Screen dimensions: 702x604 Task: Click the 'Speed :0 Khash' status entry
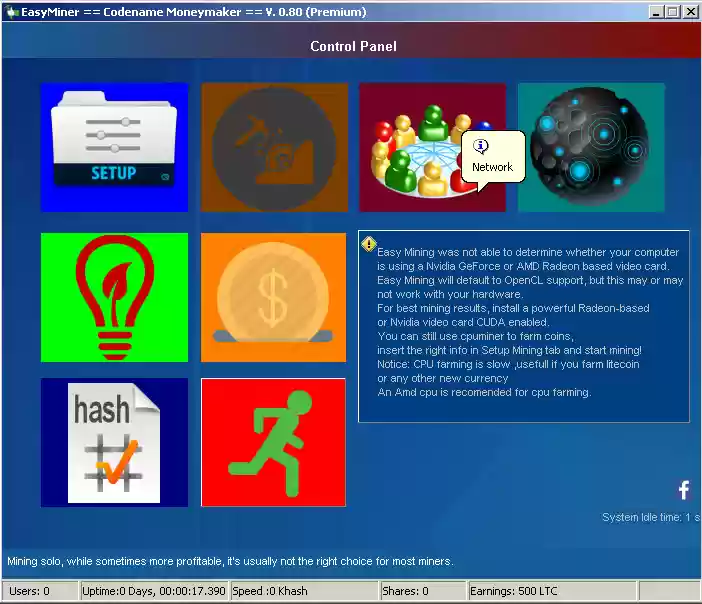click(304, 591)
